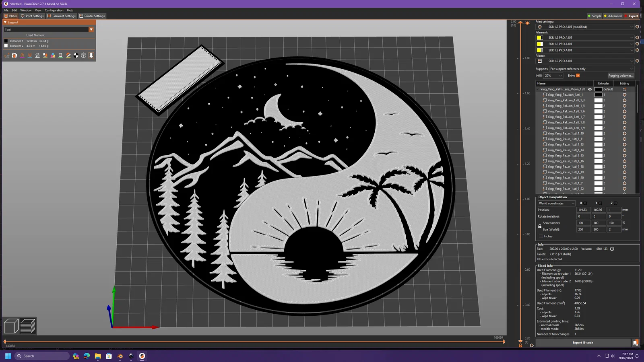Viewport: 644px width, 362px height.
Task: Toggle wipe visibility icon in legend
Action: pyautogui.click(x=14, y=56)
